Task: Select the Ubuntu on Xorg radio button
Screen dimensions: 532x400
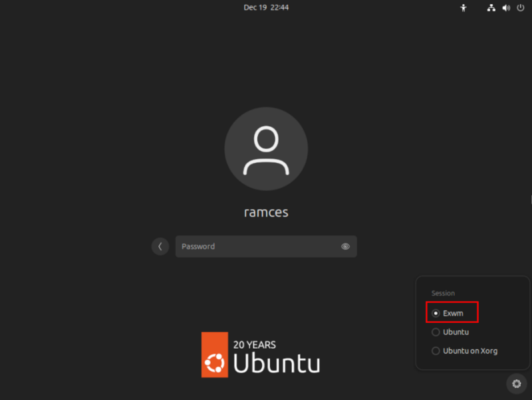Action: tap(436, 350)
